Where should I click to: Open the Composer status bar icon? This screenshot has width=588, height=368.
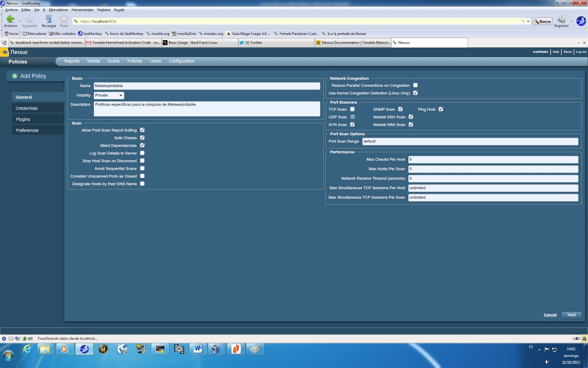click(17, 339)
